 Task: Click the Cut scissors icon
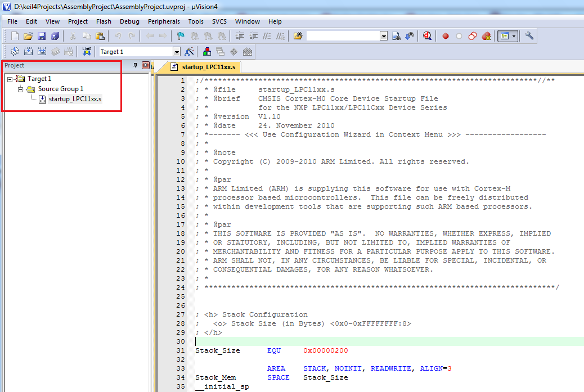point(73,36)
